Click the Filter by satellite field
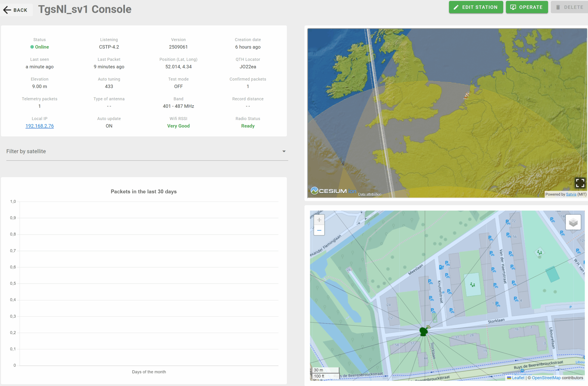Image resolution: width=588 pixels, height=386 pixels. [143, 151]
